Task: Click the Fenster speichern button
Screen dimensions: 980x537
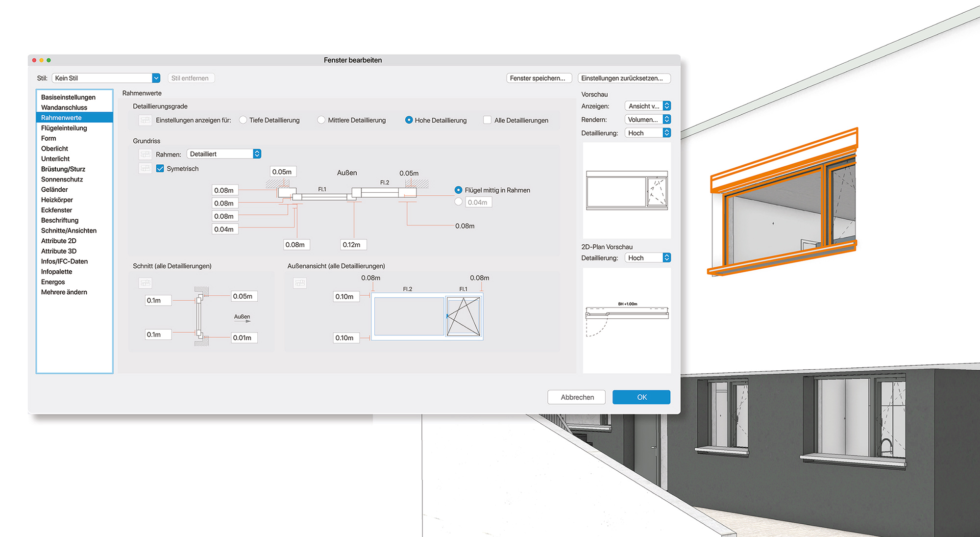Action: [x=538, y=78]
